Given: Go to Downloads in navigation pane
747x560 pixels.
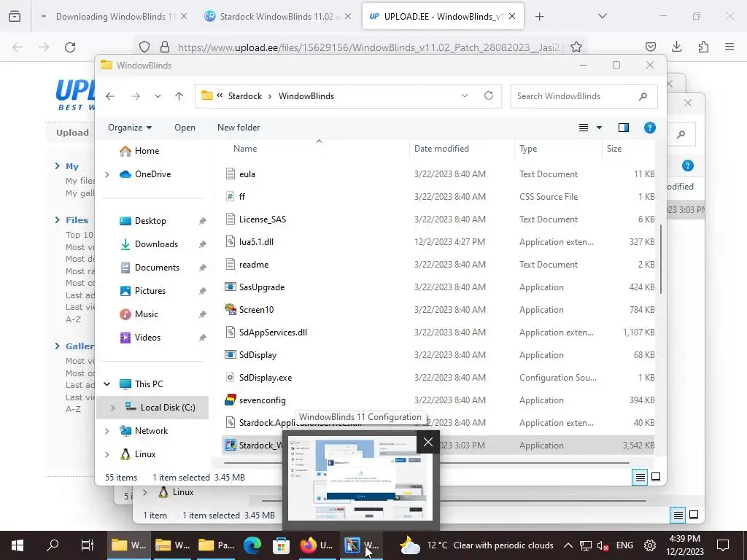Looking at the screenshot, I should pos(156,244).
